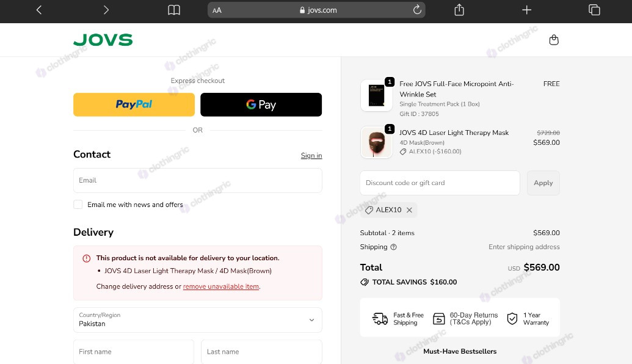Viewport: 632px width, 364px height.
Task: Enable Email me with news and offers
Action: [78, 205]
